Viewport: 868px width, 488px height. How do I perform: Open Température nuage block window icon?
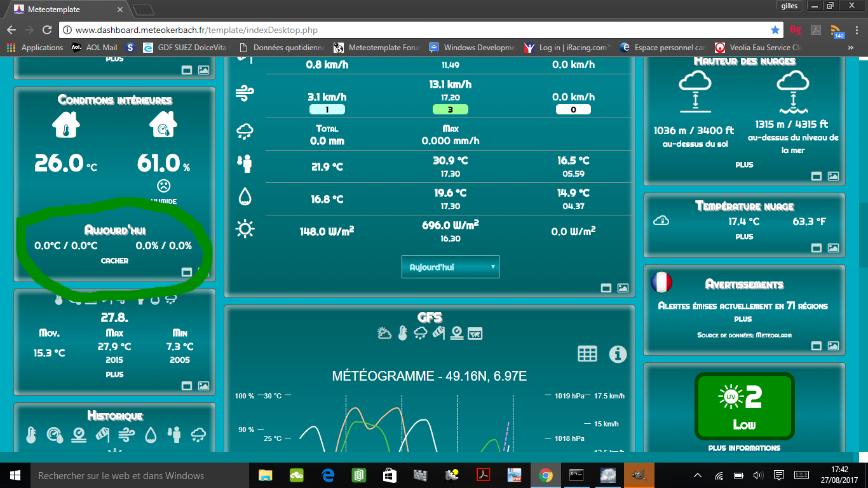click(817, 248)
